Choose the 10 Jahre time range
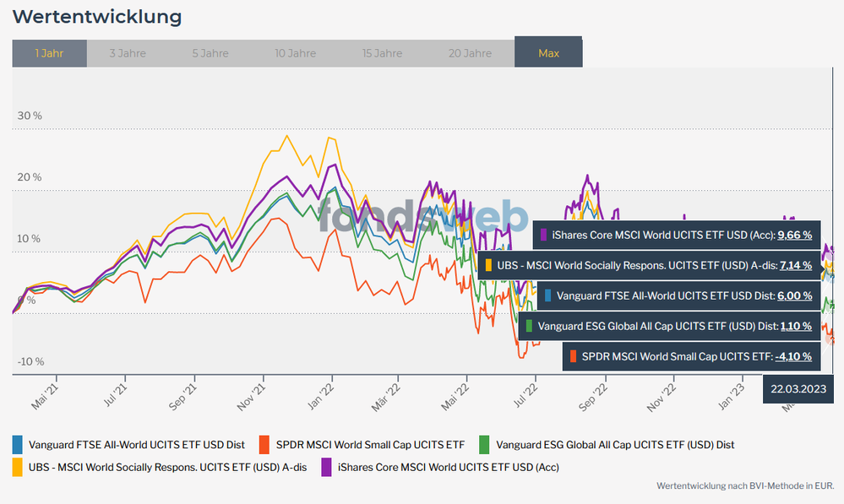This screenshot has height=504, width=844. (295, 53)
